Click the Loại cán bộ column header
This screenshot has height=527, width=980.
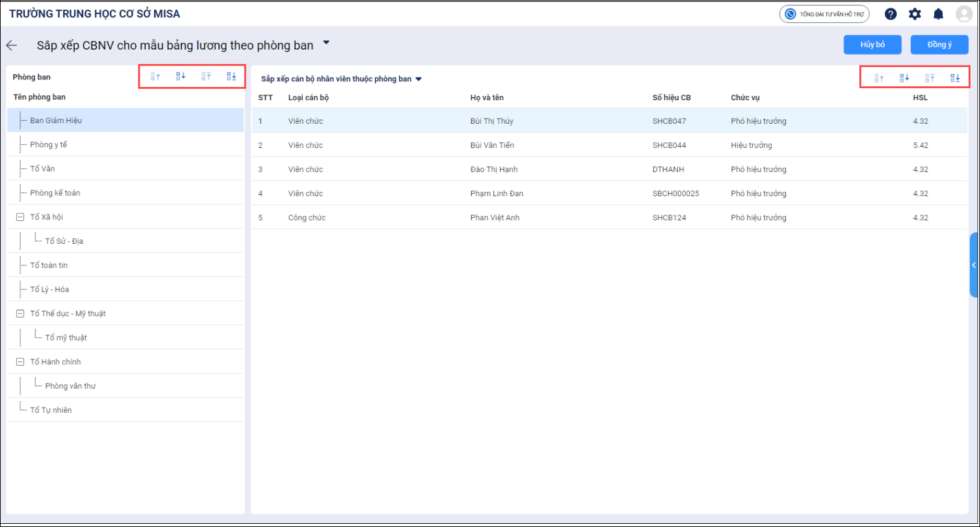[x=308, y=98]
